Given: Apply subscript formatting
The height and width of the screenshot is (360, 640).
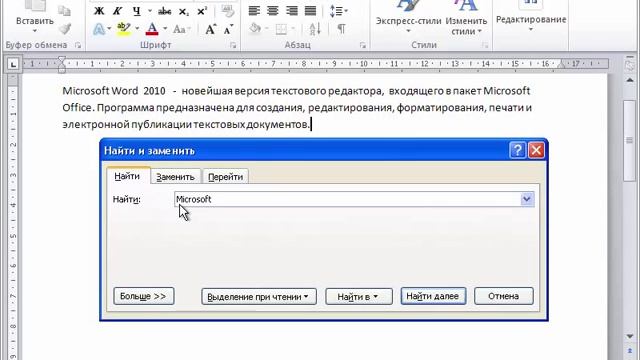Looking at the screenshot, I should click(184, 11).
